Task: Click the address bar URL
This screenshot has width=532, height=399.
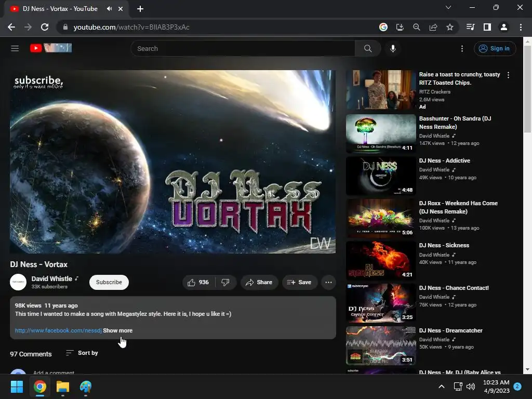Action: pos(131,27)
